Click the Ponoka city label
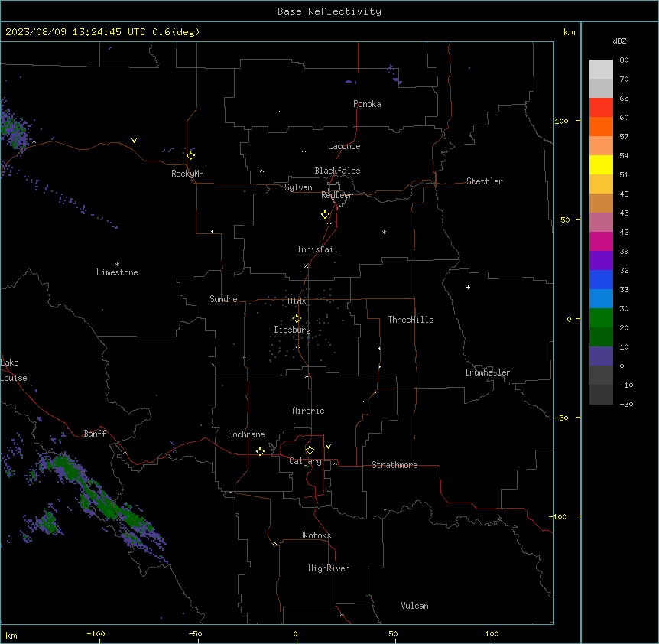Image resolution: width=659 pixels, height=644 pixels. [x=367, y=104]
